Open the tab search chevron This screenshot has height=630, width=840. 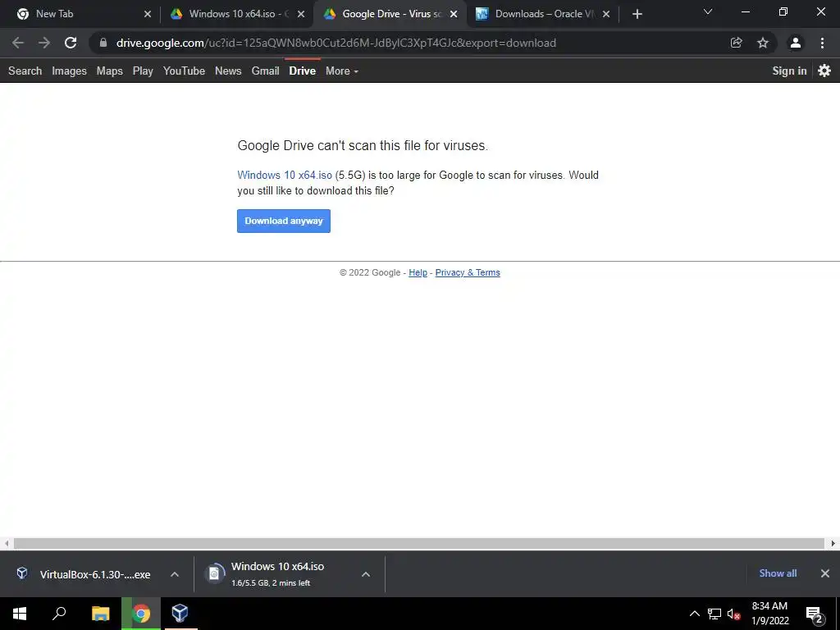click(x=708, y=11)
